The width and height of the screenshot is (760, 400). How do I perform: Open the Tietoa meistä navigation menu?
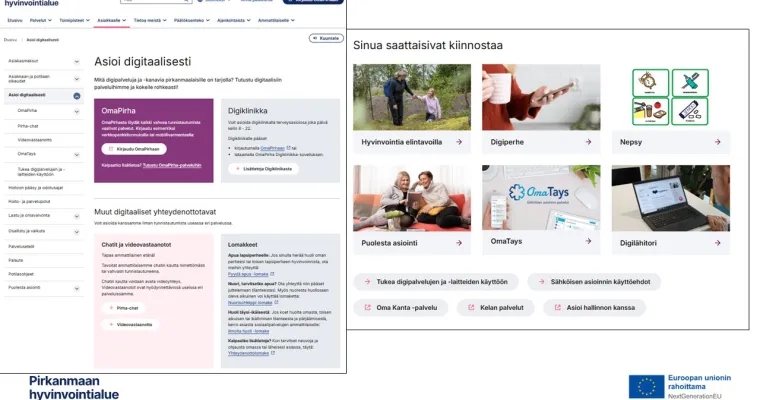(x=150, y=20)
